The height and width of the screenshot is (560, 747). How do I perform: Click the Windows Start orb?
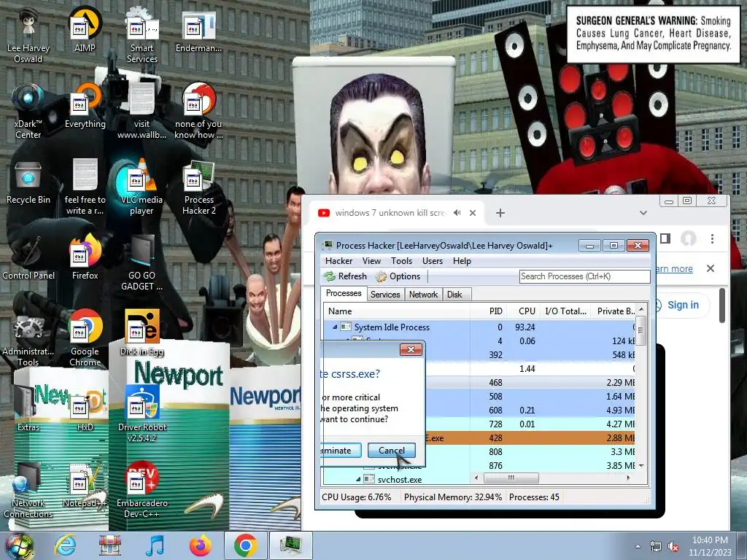pos(19,545)
